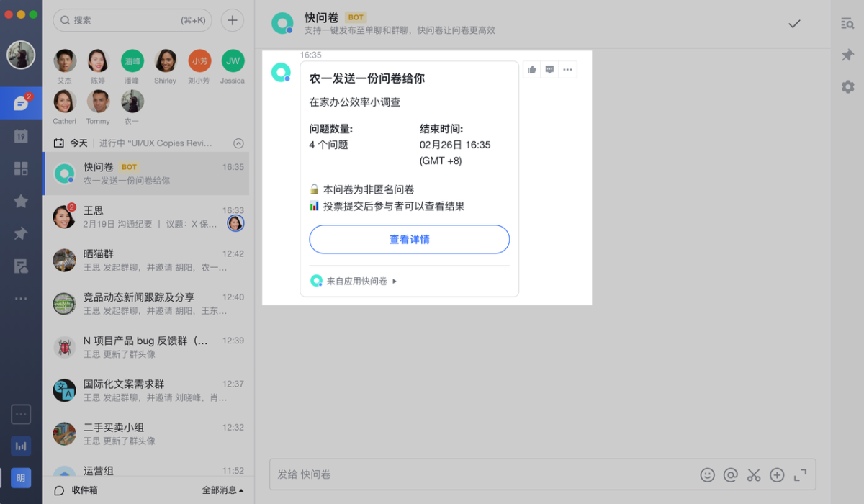Reply to the message via comment icon
Viewport: 864px width, 504px height.
(x=550, y=69)
